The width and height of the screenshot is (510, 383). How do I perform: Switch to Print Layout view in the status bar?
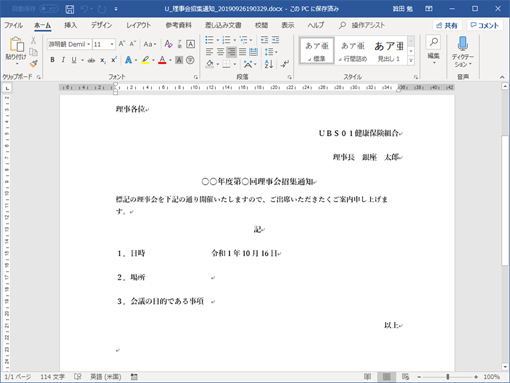click(x=386, y=377)
